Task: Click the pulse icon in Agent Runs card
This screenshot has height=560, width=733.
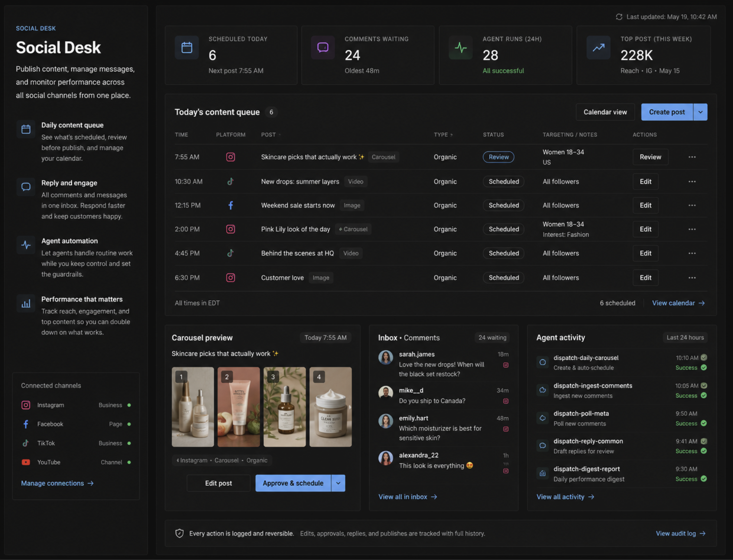Action: point(461,48)
